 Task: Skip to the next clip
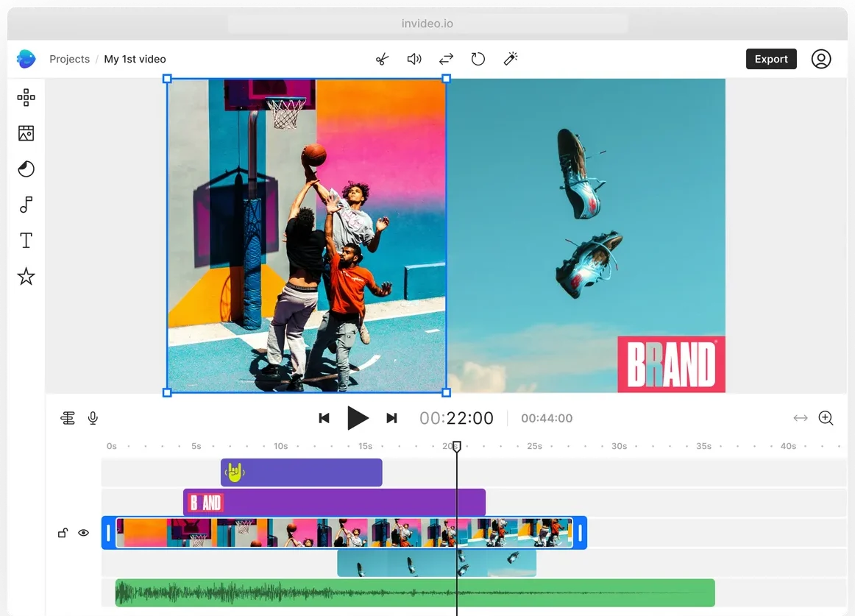point(391,418)
